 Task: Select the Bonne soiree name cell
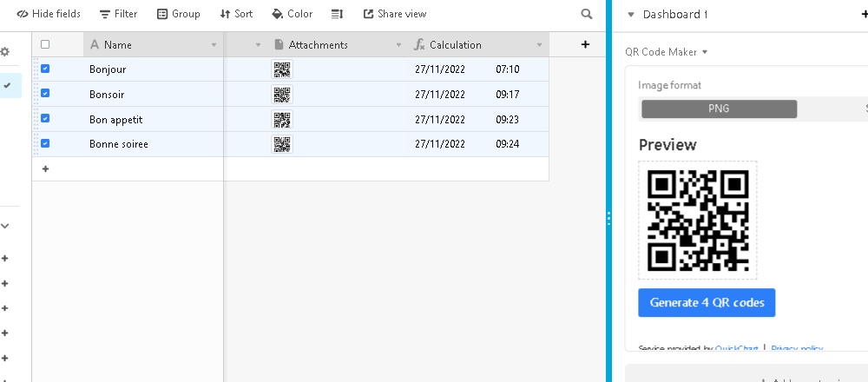(x=154, y=144)
